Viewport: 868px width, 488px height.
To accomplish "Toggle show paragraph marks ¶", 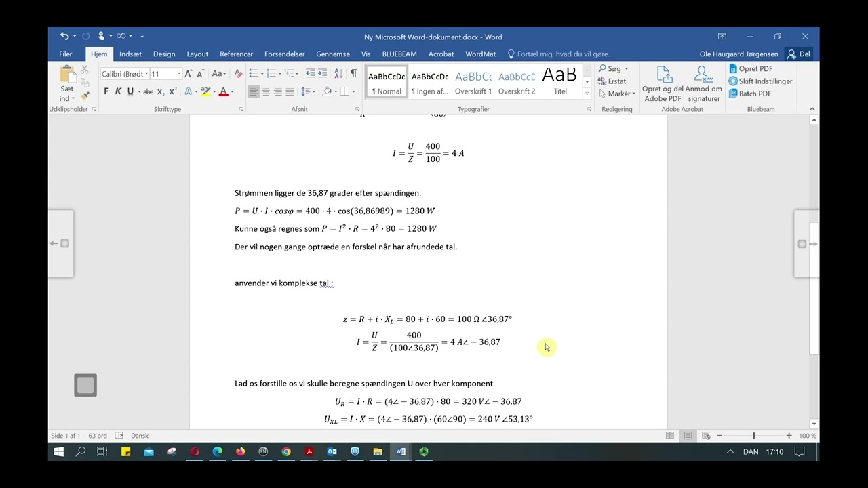I will (x=353, y=73).
